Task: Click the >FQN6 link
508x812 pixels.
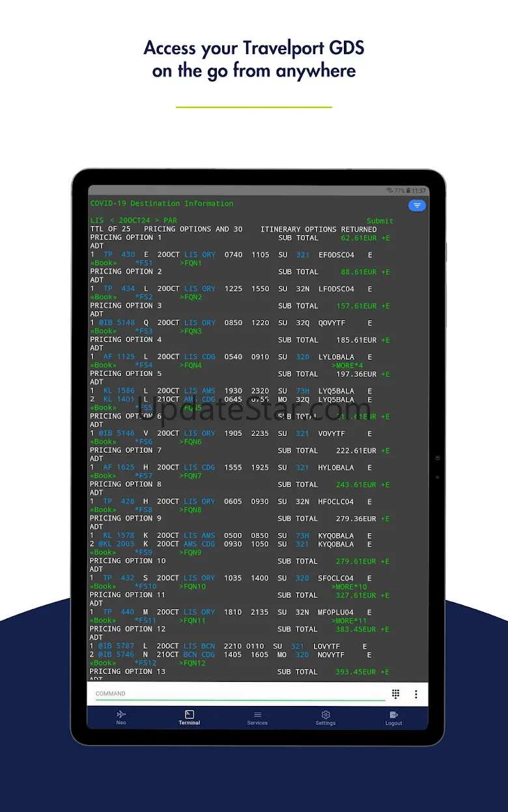Action: coord(191,442)
